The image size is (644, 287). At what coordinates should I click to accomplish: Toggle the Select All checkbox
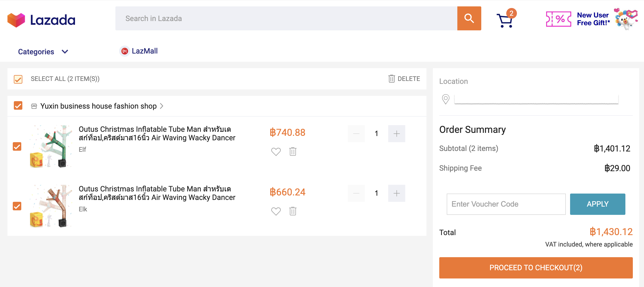[x=18, y=79]
